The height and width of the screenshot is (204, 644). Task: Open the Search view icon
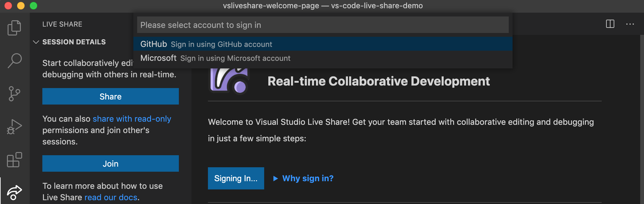(14, 61)
